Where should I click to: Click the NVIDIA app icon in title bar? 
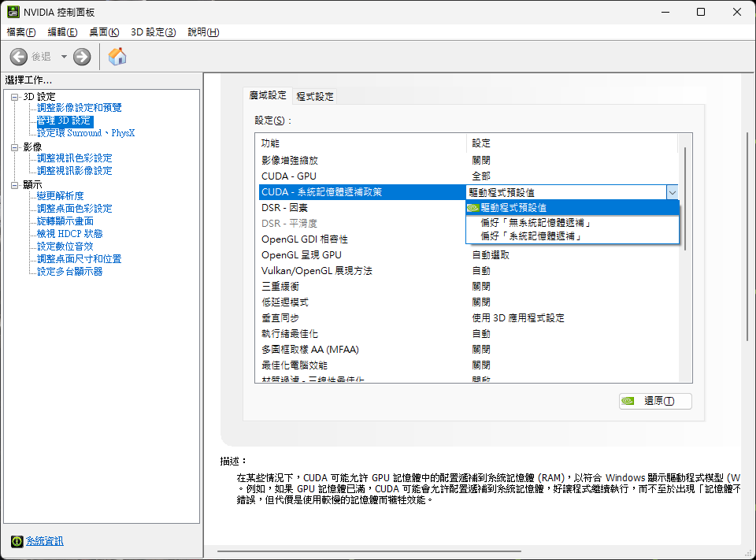(13, 12)
